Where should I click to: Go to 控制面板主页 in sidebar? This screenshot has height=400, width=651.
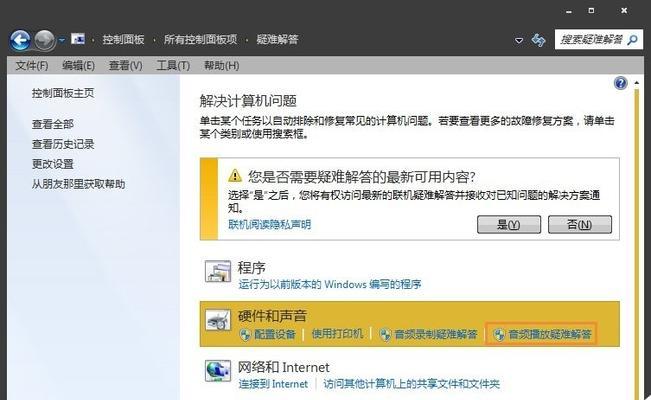pos(63,93)
